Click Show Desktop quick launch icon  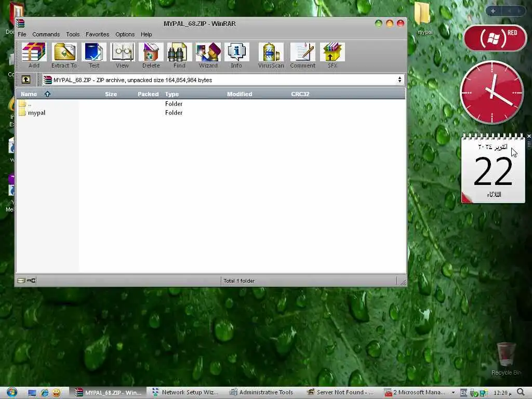point(32,393)
